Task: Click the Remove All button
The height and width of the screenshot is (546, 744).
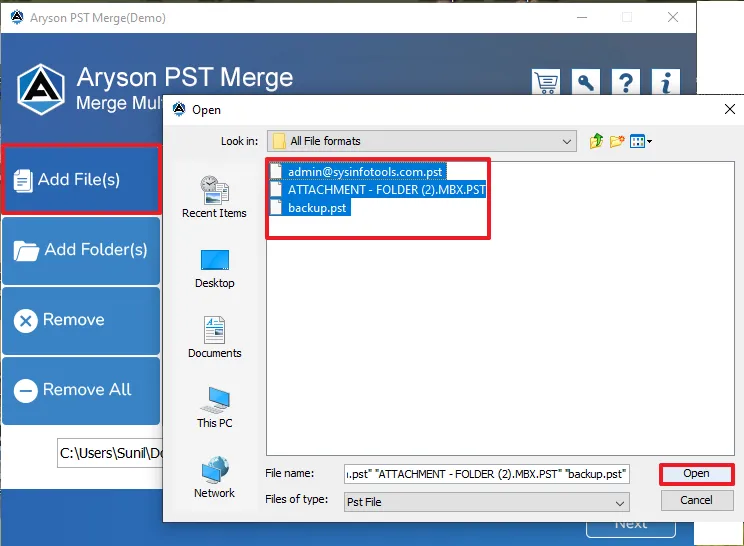Action: tap(81, 390)
